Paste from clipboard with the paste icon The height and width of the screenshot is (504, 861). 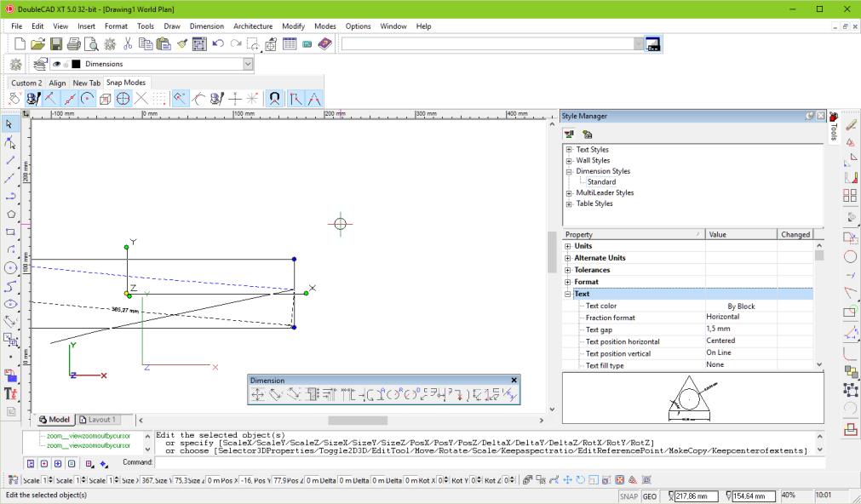coord(164,44)
